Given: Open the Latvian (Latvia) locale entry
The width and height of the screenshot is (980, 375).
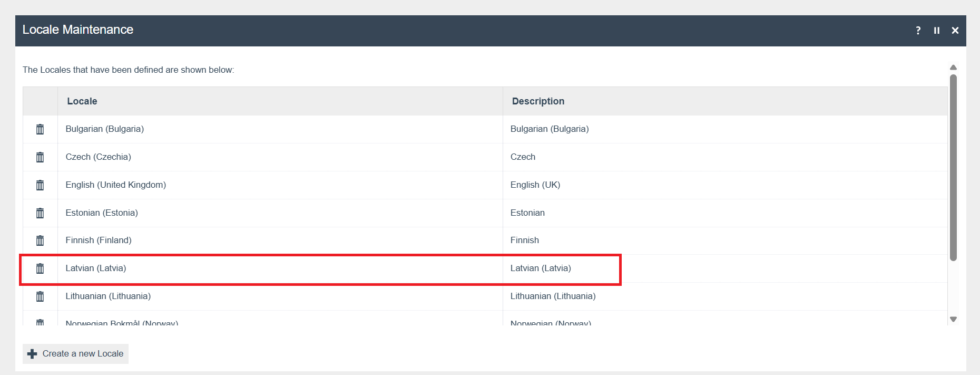Looking at the screenshot, I should [96, 268].
